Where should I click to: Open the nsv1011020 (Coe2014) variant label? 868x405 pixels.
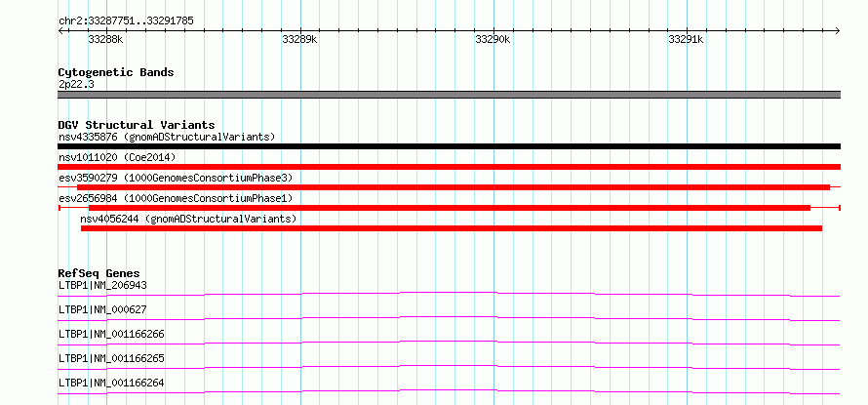(117, 157)
